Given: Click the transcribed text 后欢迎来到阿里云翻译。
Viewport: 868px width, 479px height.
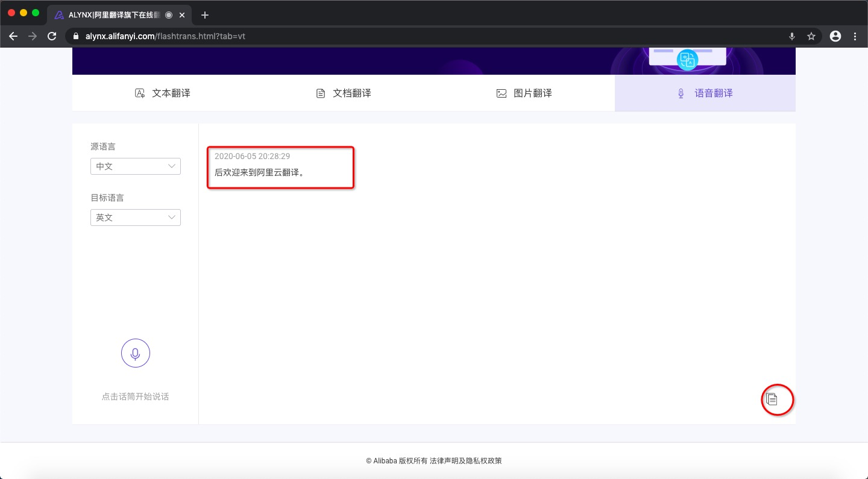Looking at the screenshot, I should coord(260,172).
